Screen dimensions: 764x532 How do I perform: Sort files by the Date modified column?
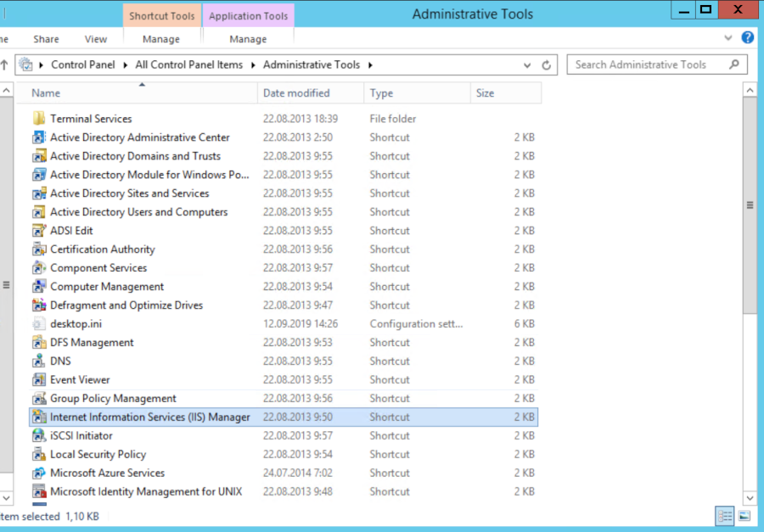click(x=296, y=93)
